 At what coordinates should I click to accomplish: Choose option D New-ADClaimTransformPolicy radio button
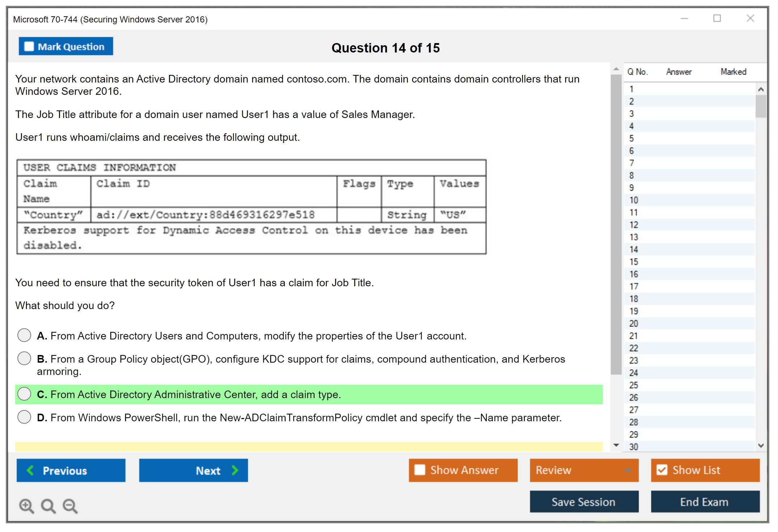pyautogui.click(x=24, y=417)
